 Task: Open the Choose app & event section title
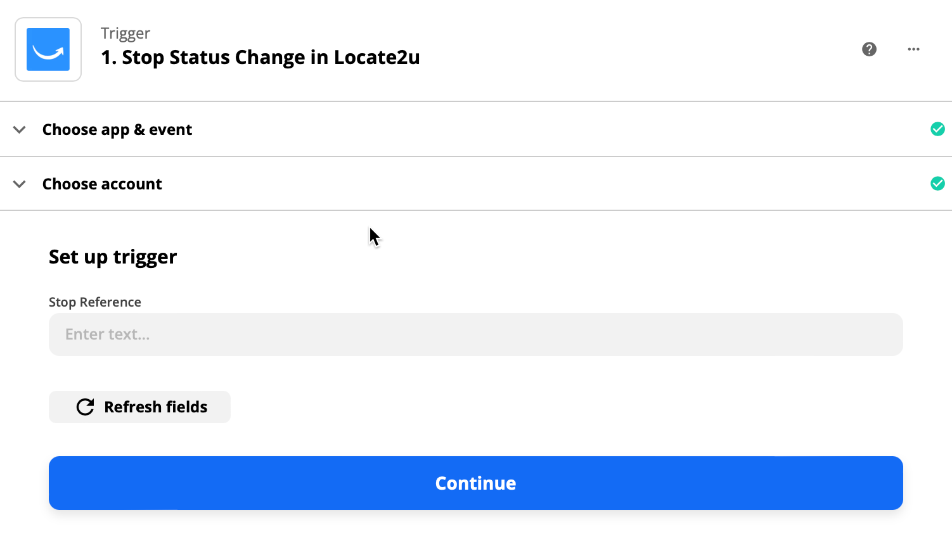(117, 129)
